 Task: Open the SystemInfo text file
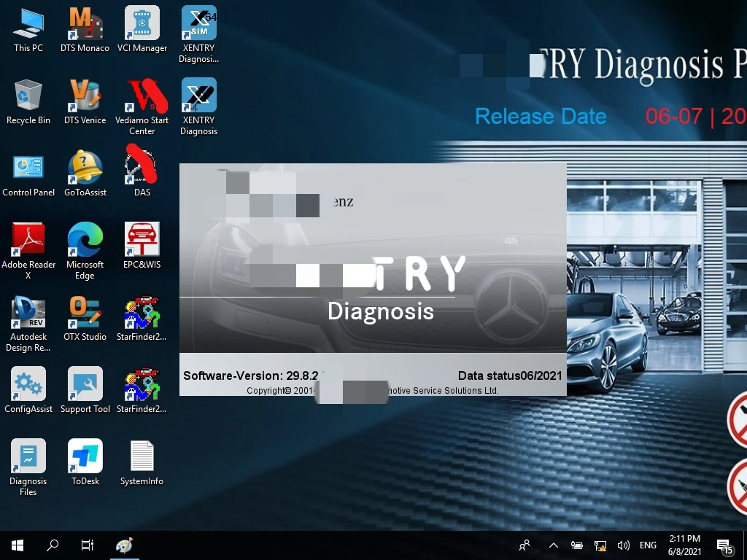click(142, 457)
